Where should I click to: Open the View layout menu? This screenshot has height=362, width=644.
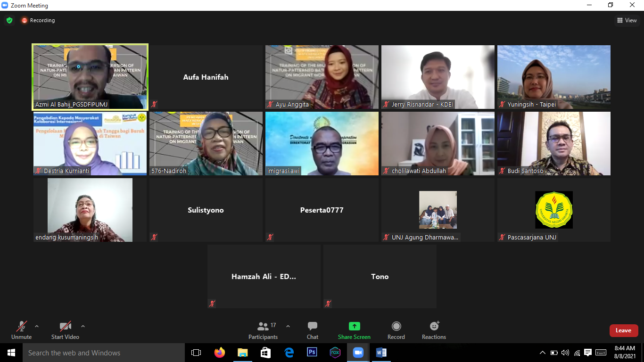627,20
